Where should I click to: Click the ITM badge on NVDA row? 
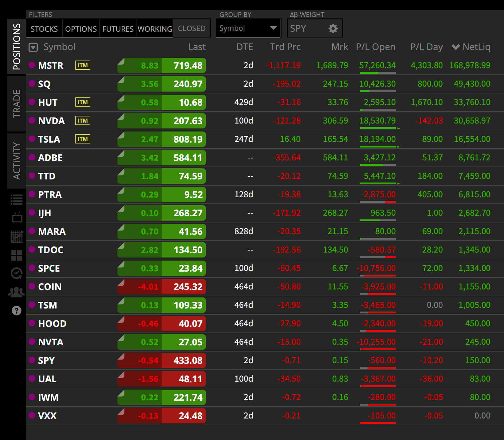(83, 120)
